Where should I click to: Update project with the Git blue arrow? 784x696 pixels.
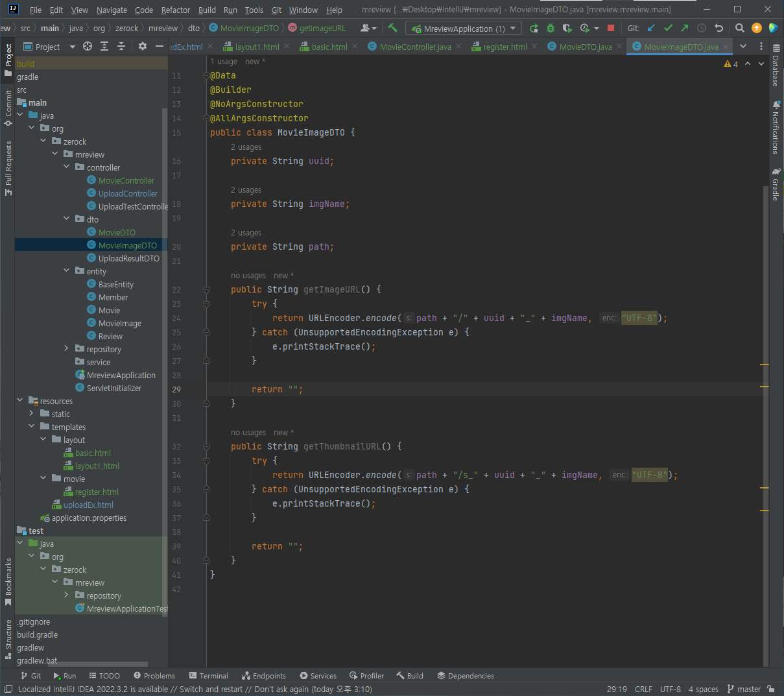pyautogui.click(x=651, y=28)
